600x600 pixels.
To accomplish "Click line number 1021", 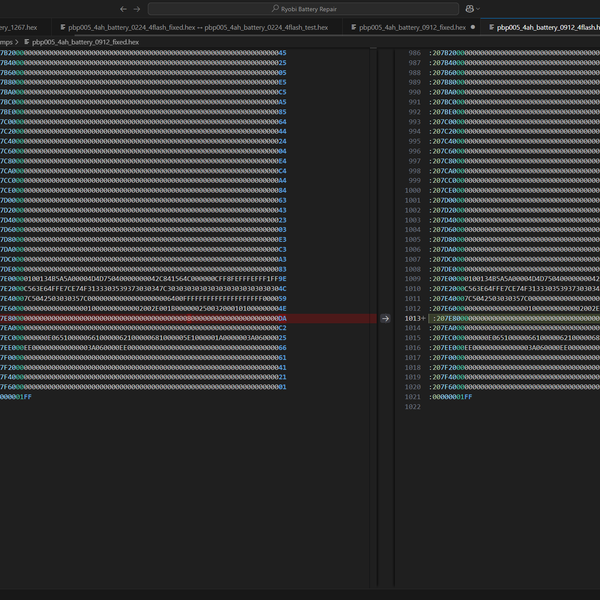I will pyautogui.click(x=412, y=397).
